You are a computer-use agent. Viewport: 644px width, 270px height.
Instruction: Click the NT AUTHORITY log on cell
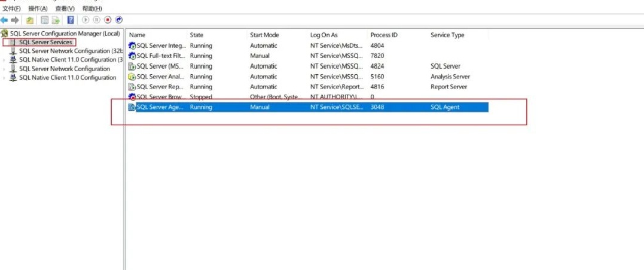[x=337, y=97]
